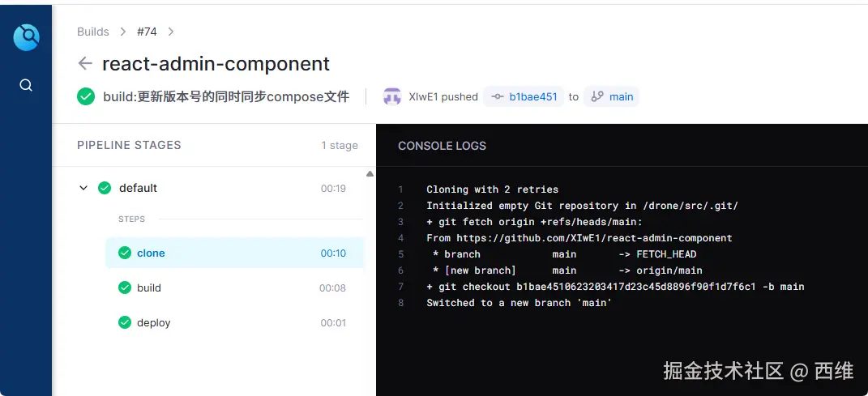The height and width of the screenshot is (396, 868).
Task: Click the chevron after #74 breadcrumb
Action: [170, 32]
